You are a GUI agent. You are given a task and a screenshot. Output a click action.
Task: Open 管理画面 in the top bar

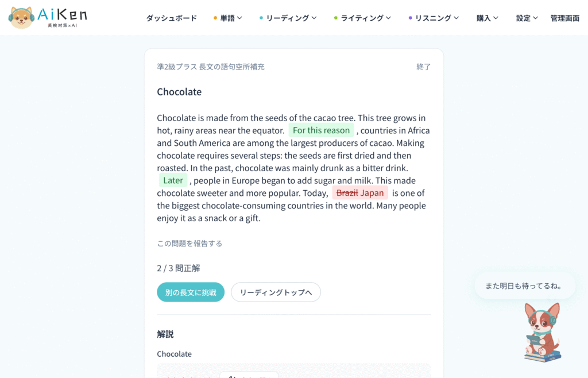(565, 18)
